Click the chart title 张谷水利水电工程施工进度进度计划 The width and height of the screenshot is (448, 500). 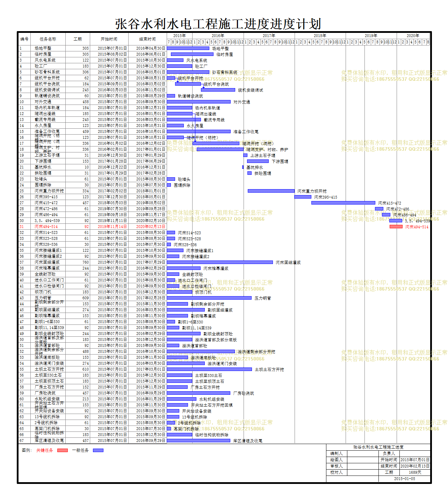[x=218, y=24]
